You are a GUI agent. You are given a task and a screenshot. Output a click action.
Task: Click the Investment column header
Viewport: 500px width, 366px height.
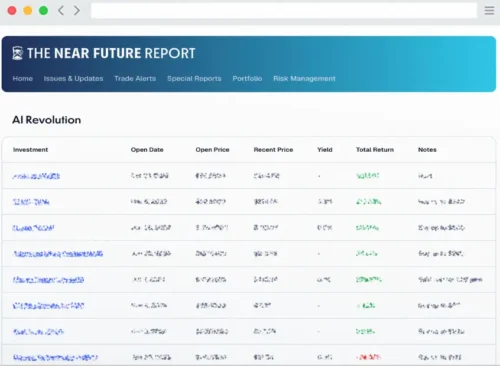[x=30, y=150]
